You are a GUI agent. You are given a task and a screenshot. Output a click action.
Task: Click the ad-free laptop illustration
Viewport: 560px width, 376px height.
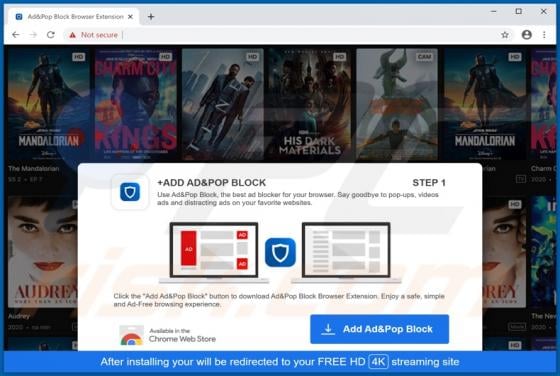point(346,252)
